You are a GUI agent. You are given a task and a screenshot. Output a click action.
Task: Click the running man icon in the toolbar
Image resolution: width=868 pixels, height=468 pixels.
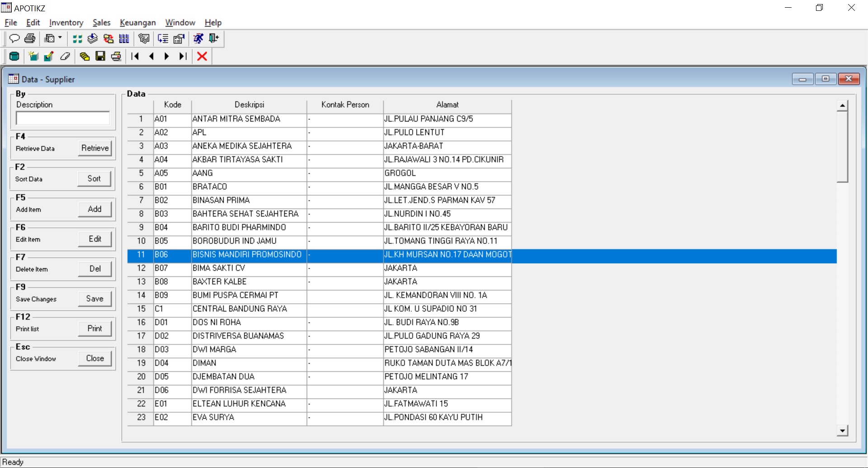pyautogui.click(x=198, y=38)
